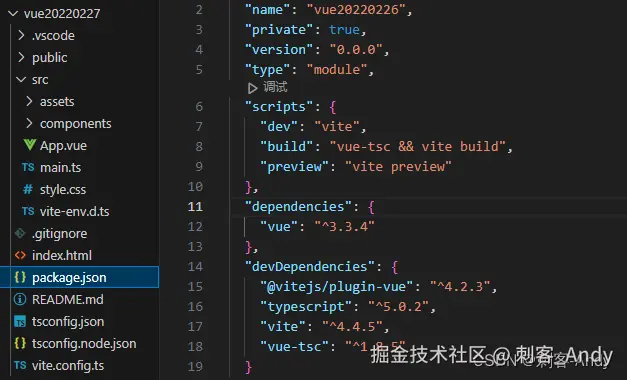
Task: Click the "module" type value
Action: 337,70
